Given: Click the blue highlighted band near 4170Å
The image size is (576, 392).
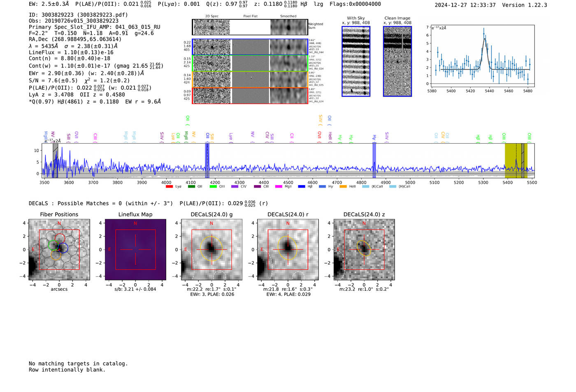Looking at the screenshot, I should tap(207, 160).
